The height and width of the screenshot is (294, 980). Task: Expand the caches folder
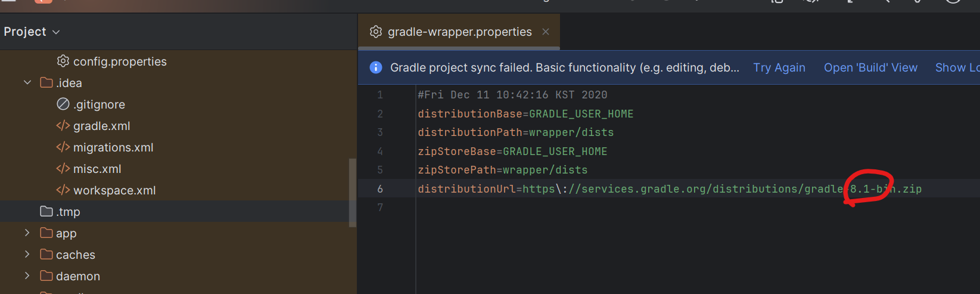(x=27, y=254)
